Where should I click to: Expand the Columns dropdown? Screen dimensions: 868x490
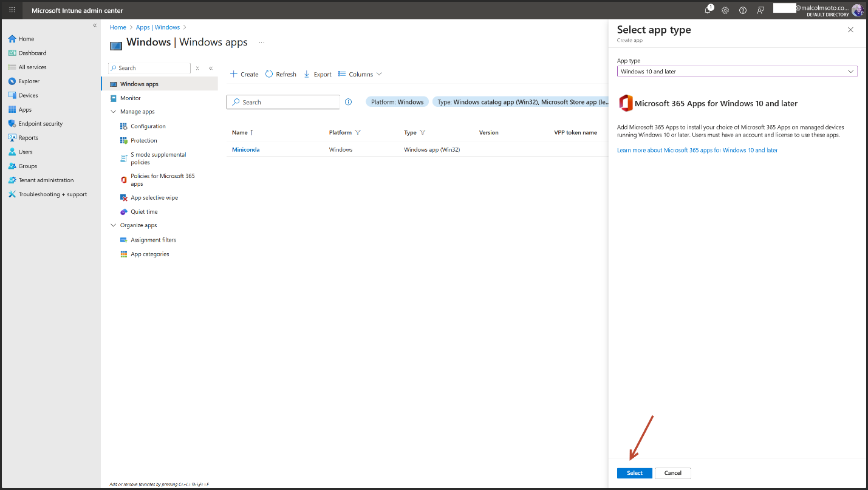point(360,74)
